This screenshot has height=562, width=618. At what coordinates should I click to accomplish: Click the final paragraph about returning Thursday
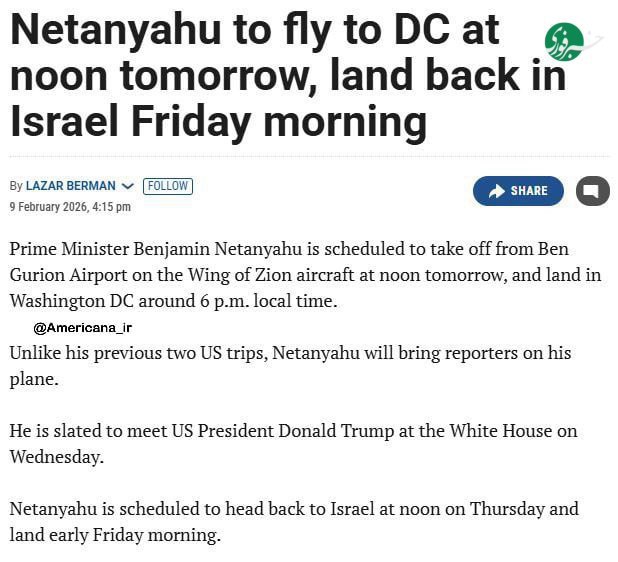click(294, 521)
